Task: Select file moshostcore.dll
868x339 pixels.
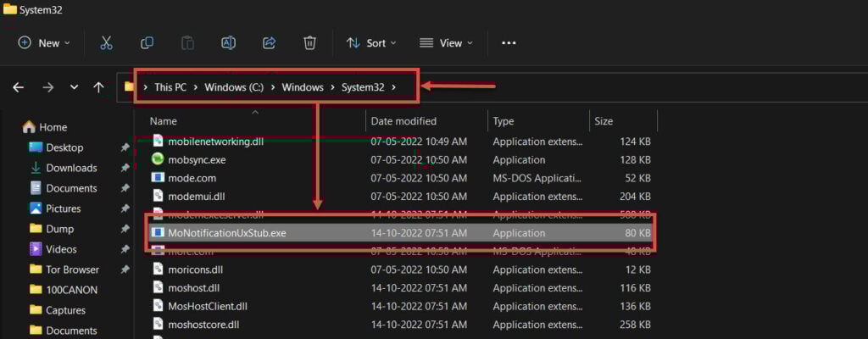Action: coord(203,325)
